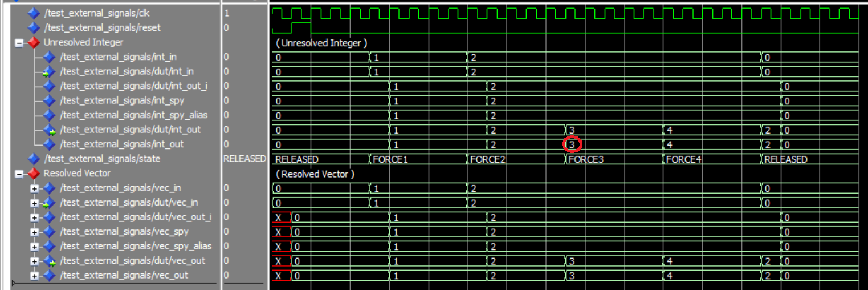The width and height of the screenshot is (868, 290).
Task: Click the arrow-marked icon of dut/int_out
Action: (48, 130)
